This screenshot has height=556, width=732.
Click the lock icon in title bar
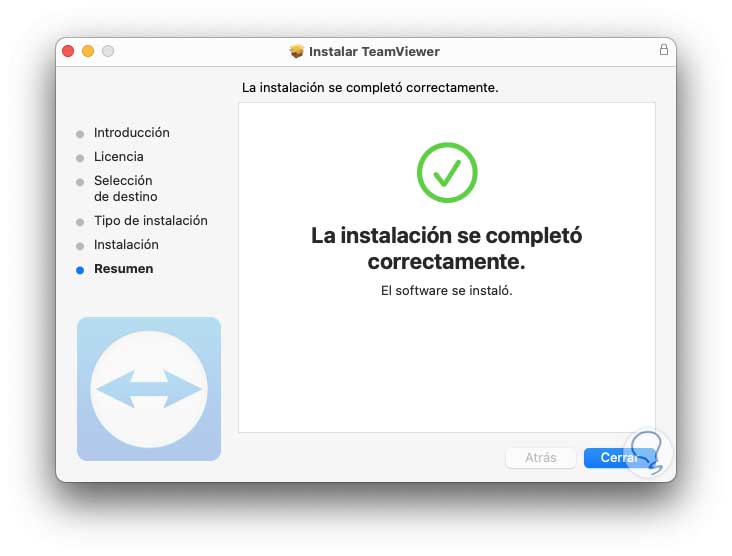tap(663, 49)
